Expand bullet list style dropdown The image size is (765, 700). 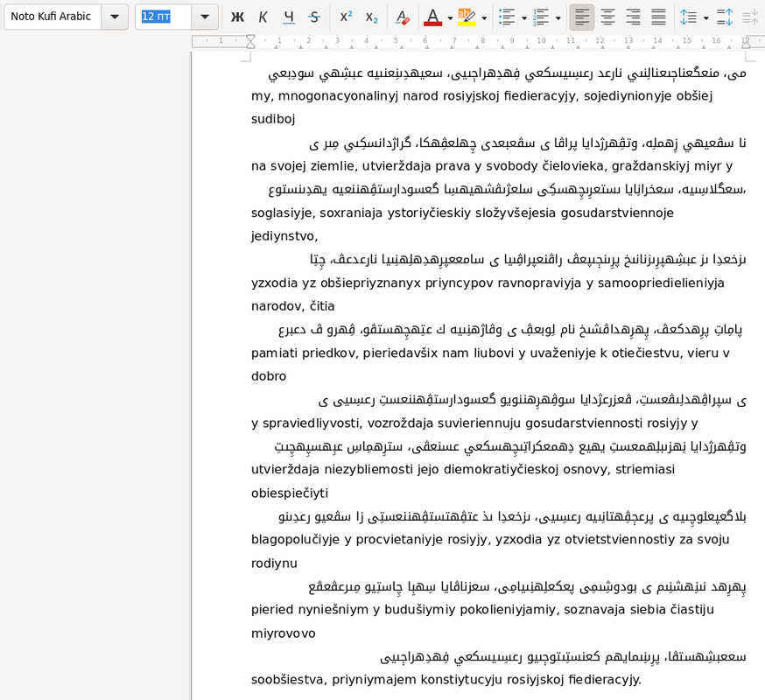(x=524, y=18)
